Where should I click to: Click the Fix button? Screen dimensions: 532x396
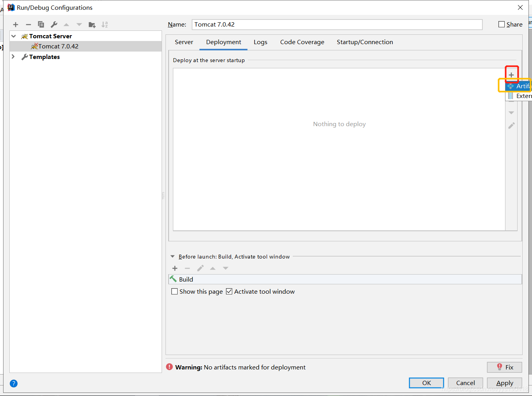tap(505, 367)
